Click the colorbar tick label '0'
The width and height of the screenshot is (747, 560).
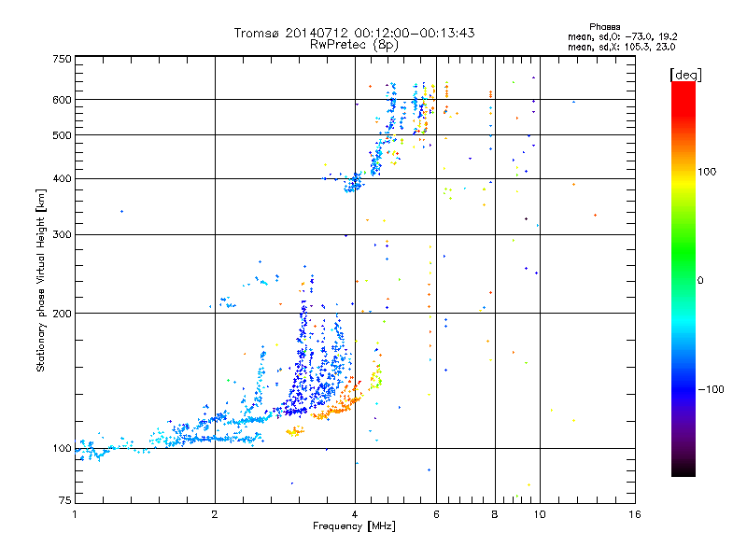tap(700, 281)
